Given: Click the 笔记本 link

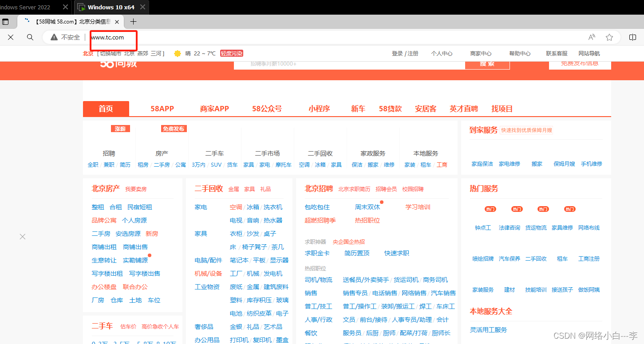Looking at the screenshot, I should 239,260.
